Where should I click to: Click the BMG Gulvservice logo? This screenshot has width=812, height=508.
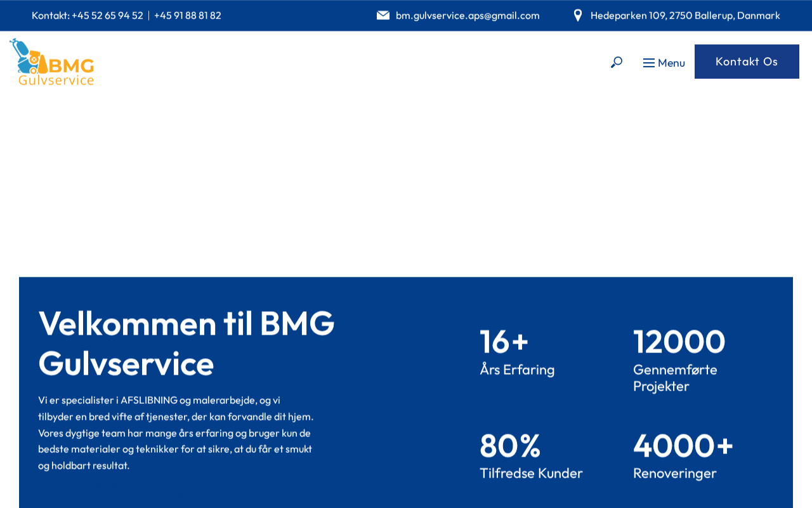coord(52,62)
